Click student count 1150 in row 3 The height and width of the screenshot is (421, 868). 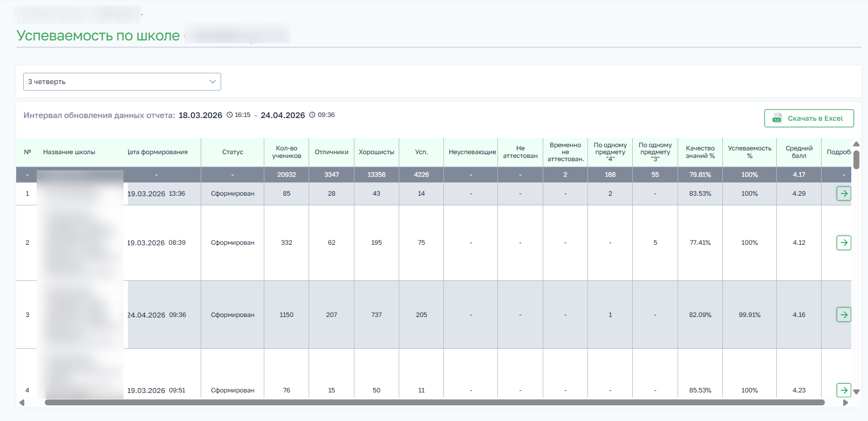(286, 315)
